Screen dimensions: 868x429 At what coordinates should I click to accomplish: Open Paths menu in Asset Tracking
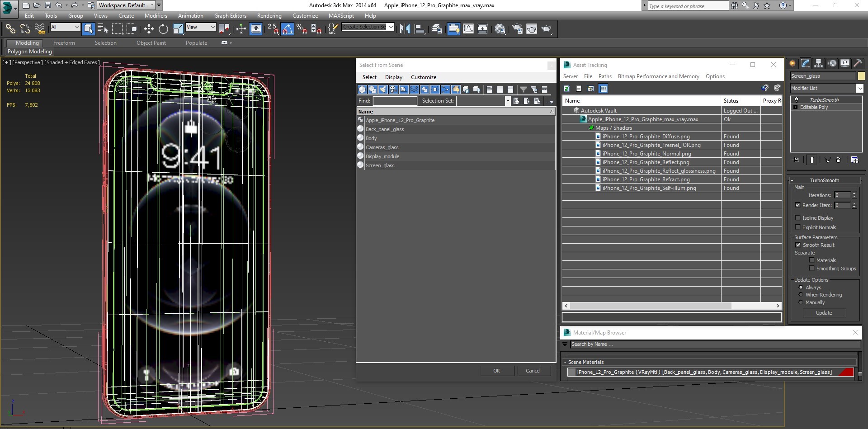tap(605, 76)
